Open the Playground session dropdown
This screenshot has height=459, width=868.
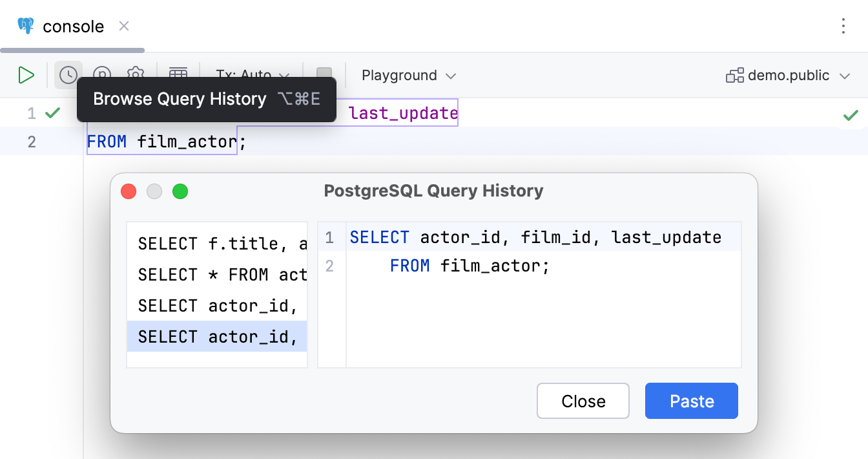pos(408,75)
